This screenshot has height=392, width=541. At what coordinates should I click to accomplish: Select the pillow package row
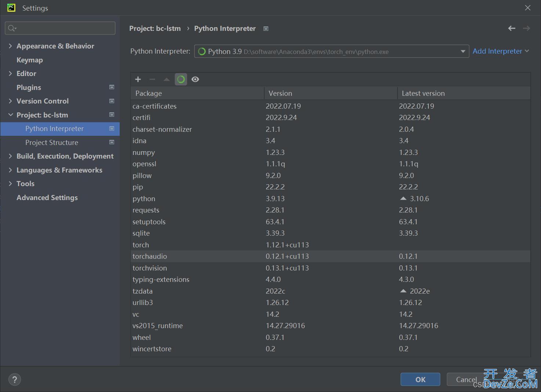tap(331, 175)
